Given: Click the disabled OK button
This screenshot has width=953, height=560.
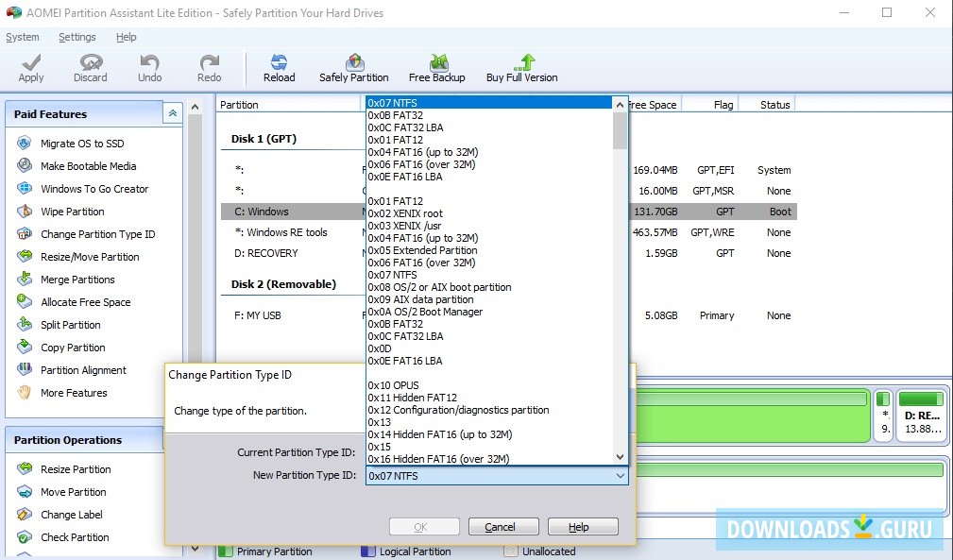Looking at the screenshot, I should [x=424, y=527].
